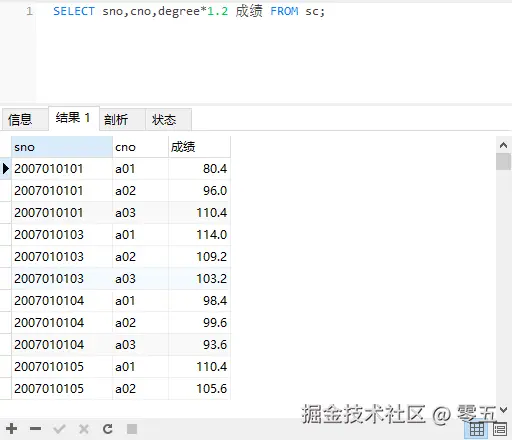Click cno a03 in the 110.4 row of 2007010101
512x440 pixels.
click(x=140, y=213)
